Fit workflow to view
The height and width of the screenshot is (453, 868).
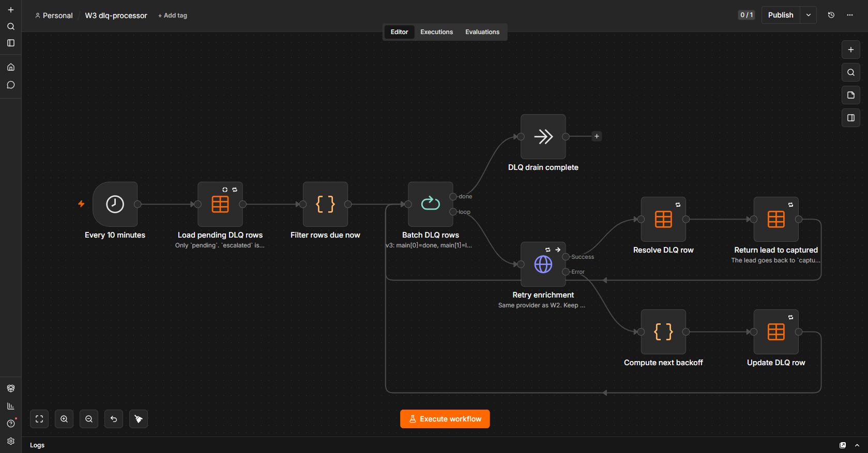[x=39, y=419]
